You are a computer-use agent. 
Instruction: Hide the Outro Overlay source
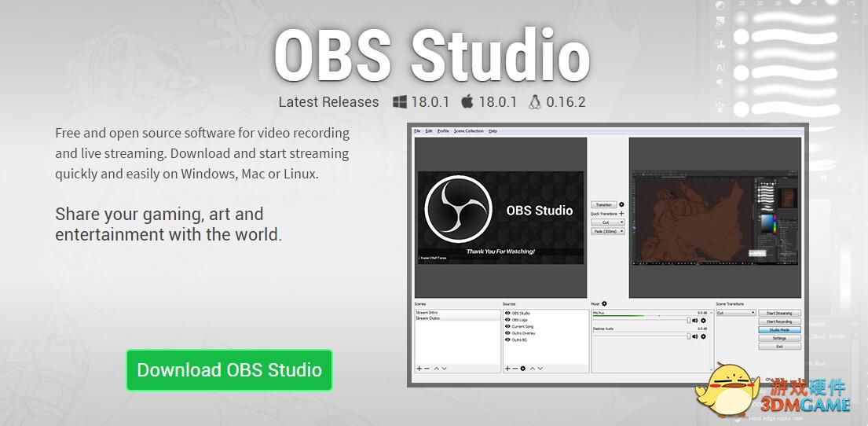tap(507, 333)
